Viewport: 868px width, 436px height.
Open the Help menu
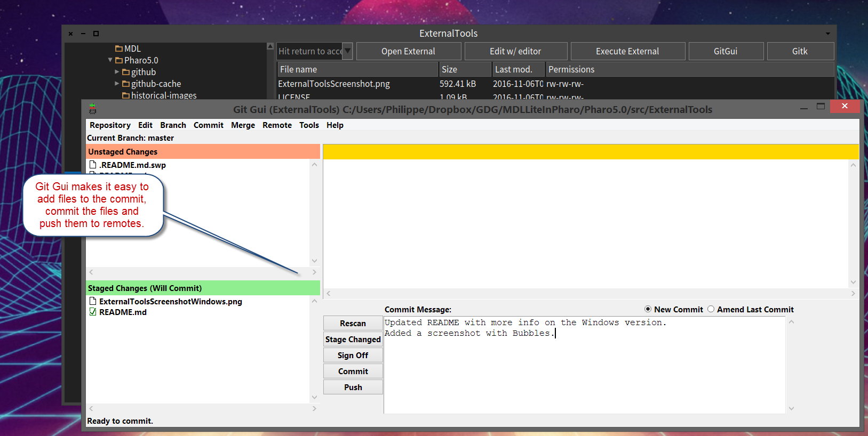click(x=335, y=125)
